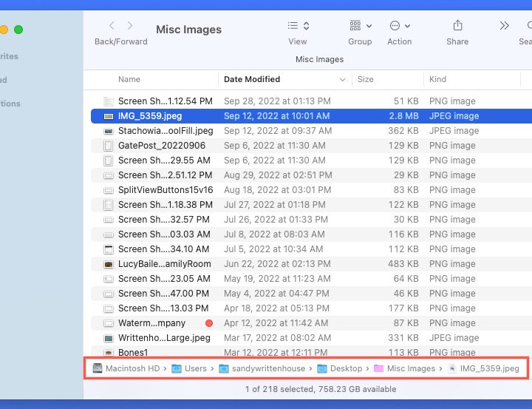This screenshot has width=532, height=409.
Task: Click the Share icon in toolbar
Action: click(457, 25)
